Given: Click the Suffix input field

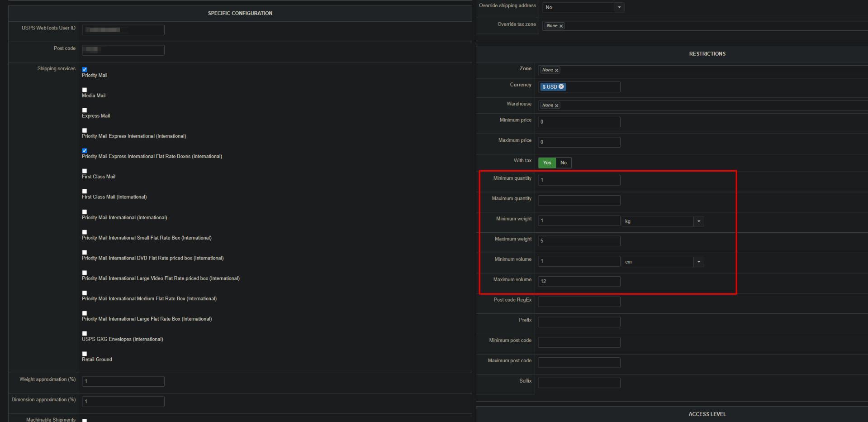Looking at the screenshot, I should tap(579, 383).
